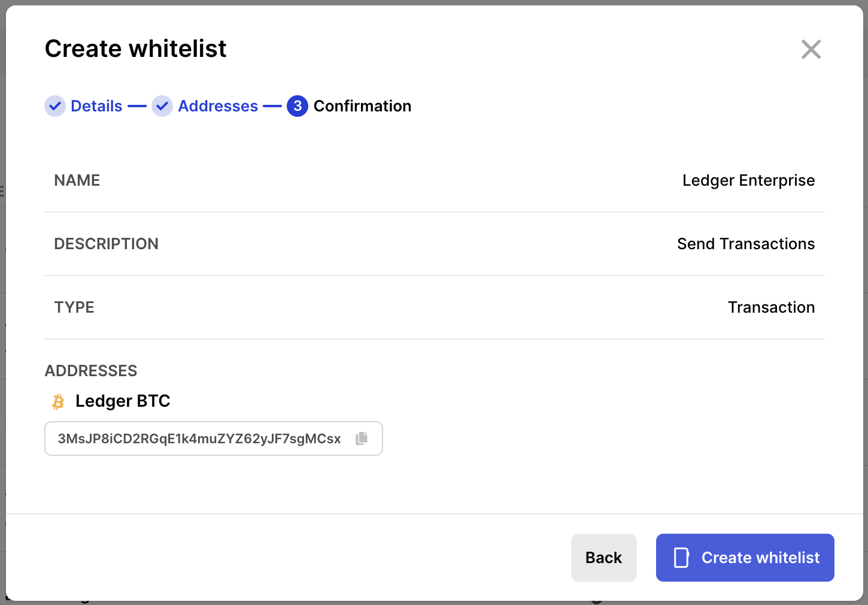
Task: Click the NAME row label
Action: coord(77,180)
